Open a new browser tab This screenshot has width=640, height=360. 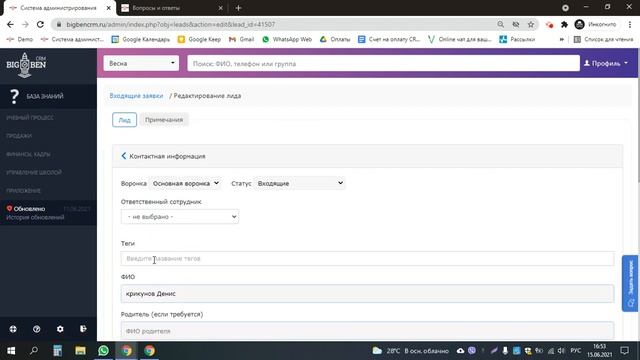click(238, 8)
